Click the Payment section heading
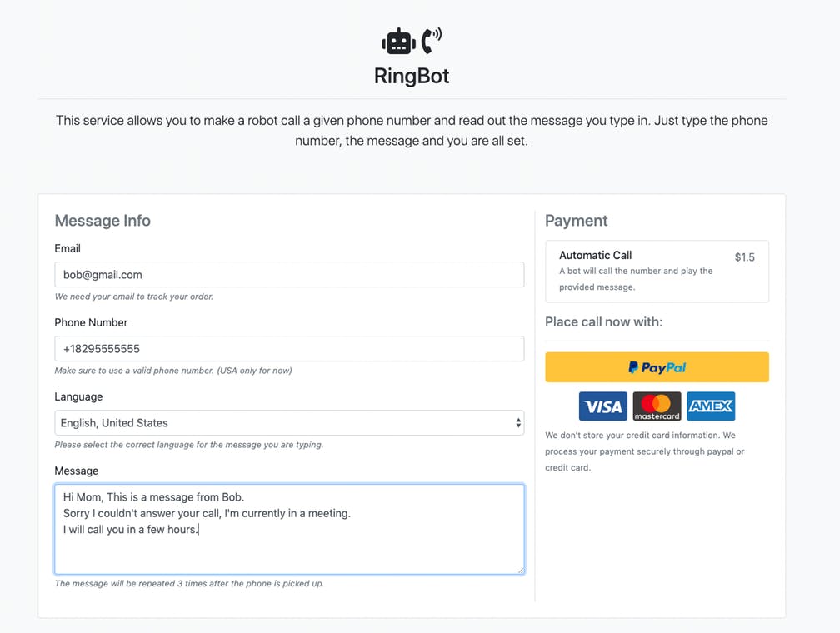840x633 pixels. [577, 221]
